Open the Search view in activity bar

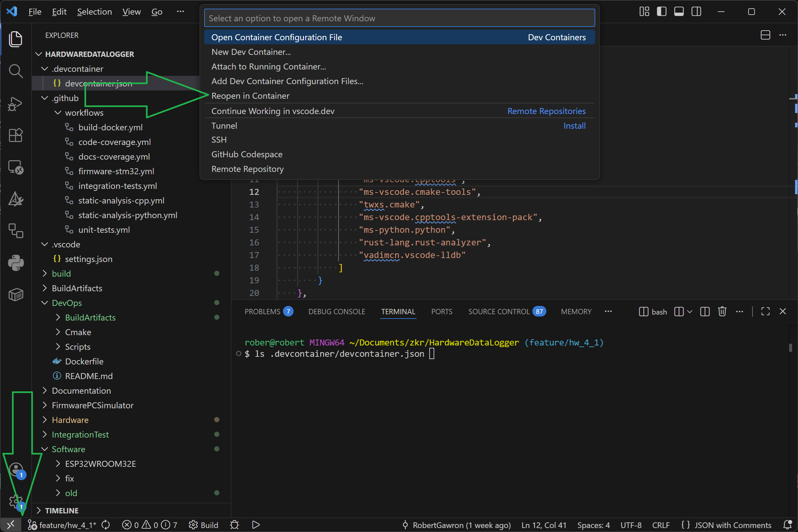coord(15,71)
